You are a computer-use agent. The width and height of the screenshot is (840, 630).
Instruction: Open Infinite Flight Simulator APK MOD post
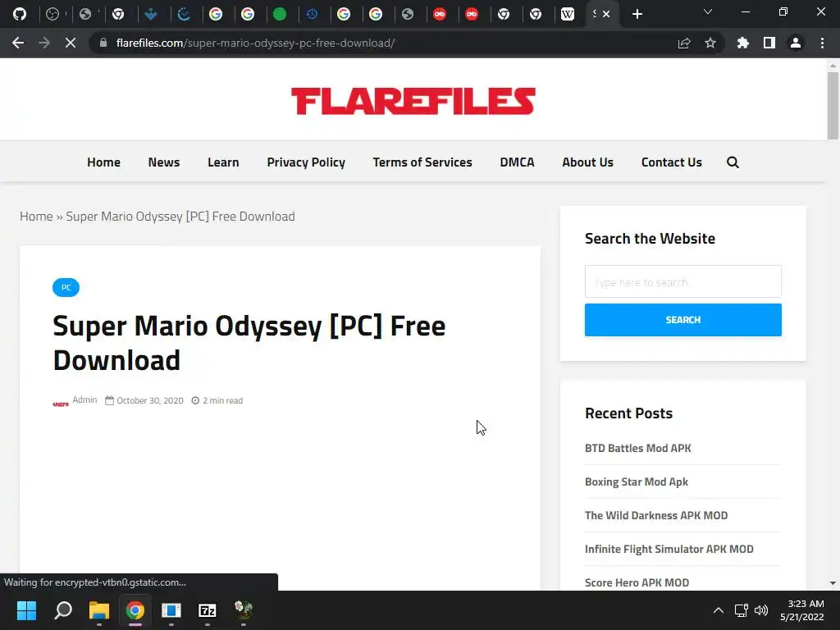coord(669,549)
